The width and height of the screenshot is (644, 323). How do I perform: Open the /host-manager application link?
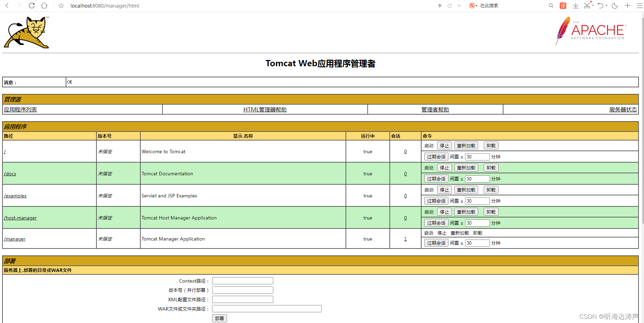[x=20, y=218]
